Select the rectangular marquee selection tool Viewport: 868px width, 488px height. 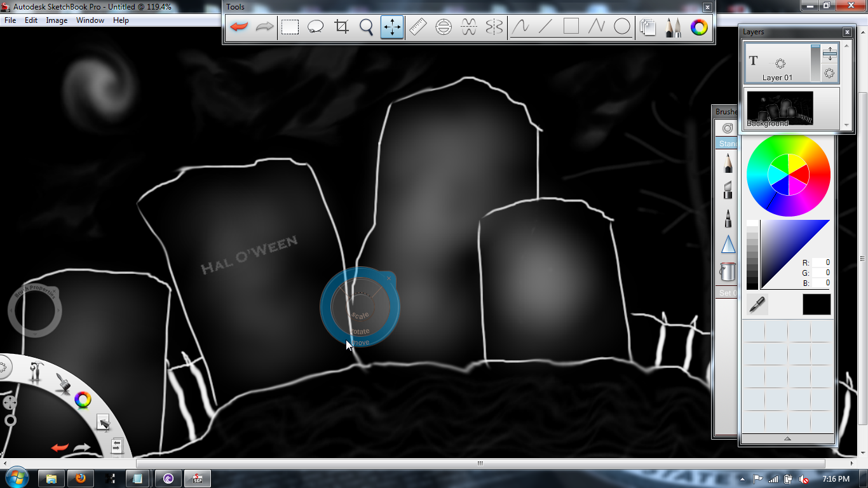pos(290,27)
